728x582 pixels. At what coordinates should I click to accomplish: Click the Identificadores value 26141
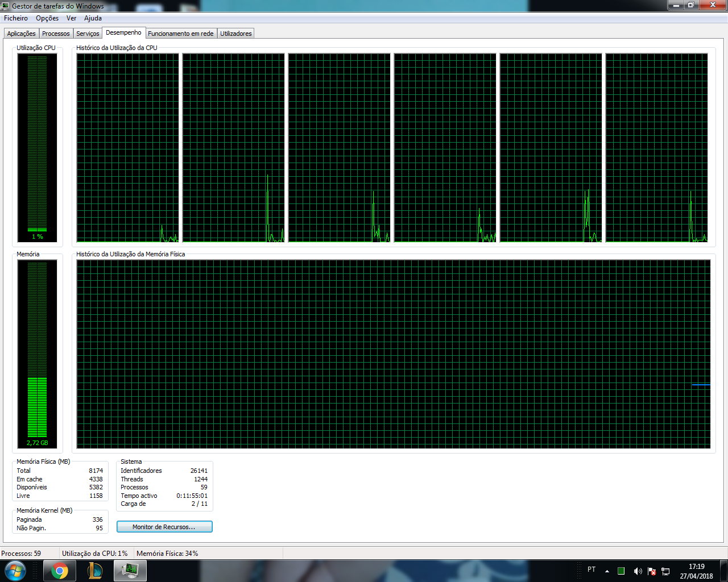[198, 471]
